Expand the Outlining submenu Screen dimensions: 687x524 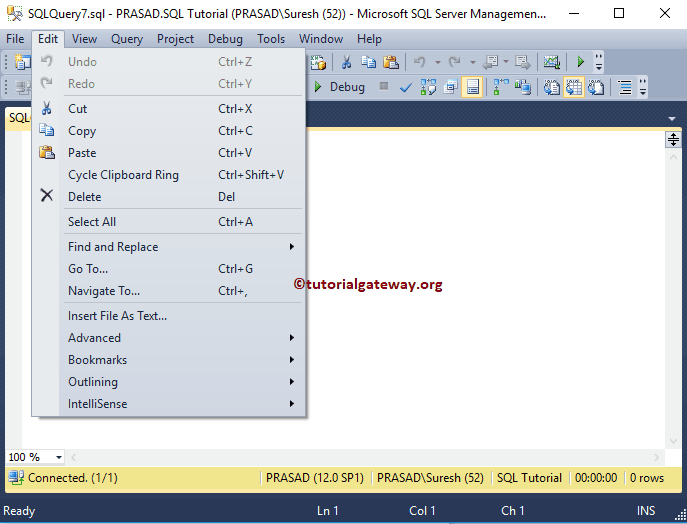pyautogui.click(x=169, y=382)
